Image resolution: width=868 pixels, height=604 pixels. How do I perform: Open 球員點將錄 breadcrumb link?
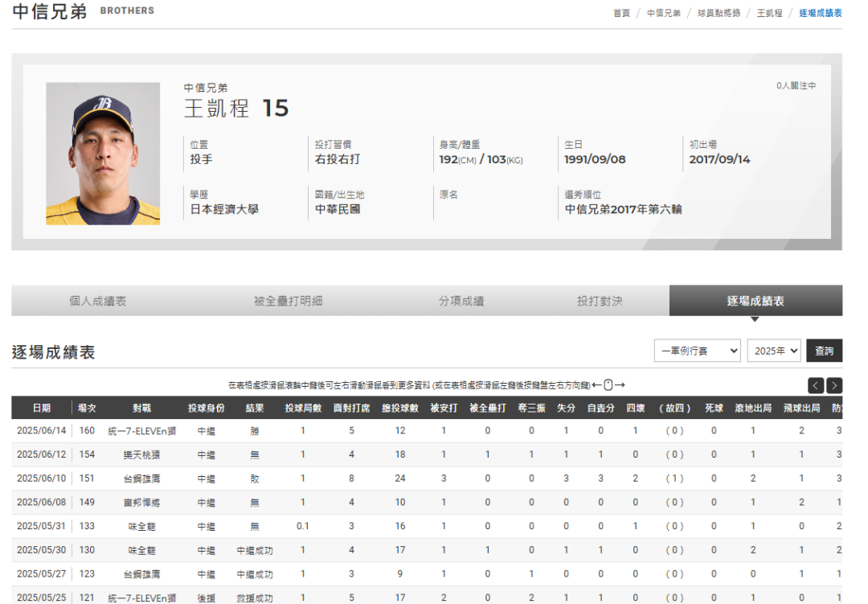point(719,13)
